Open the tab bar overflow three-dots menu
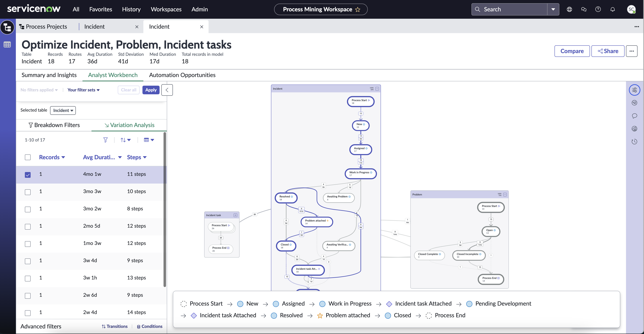The image size is (644, 334). click(636, 26)
